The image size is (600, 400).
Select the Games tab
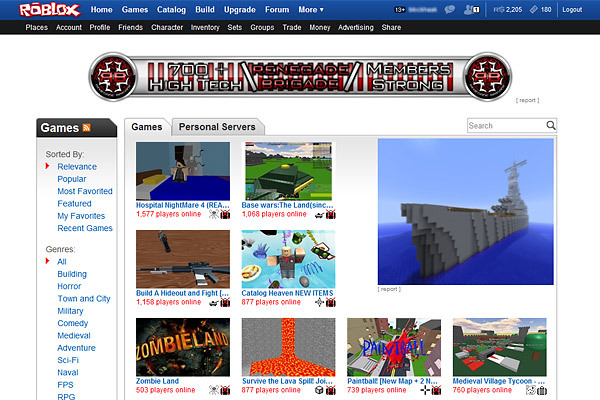click(147, 127)
